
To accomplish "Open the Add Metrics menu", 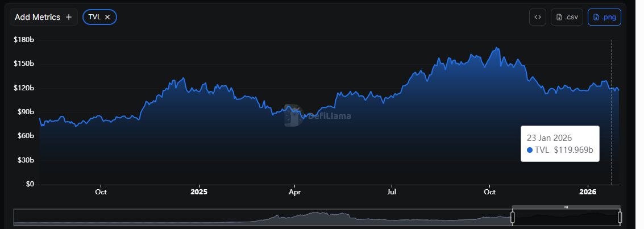I will pos(44,17).
